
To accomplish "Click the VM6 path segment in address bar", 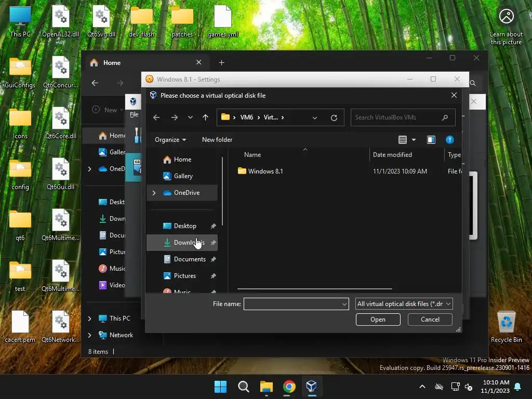I will pyautogui.click(x=247, y=117).
